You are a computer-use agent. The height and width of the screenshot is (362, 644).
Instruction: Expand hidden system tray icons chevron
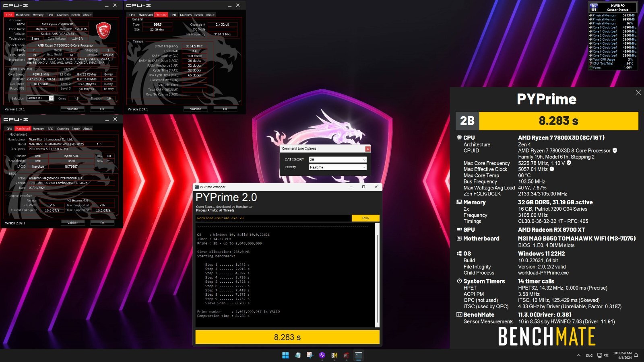tap(579, 355)
